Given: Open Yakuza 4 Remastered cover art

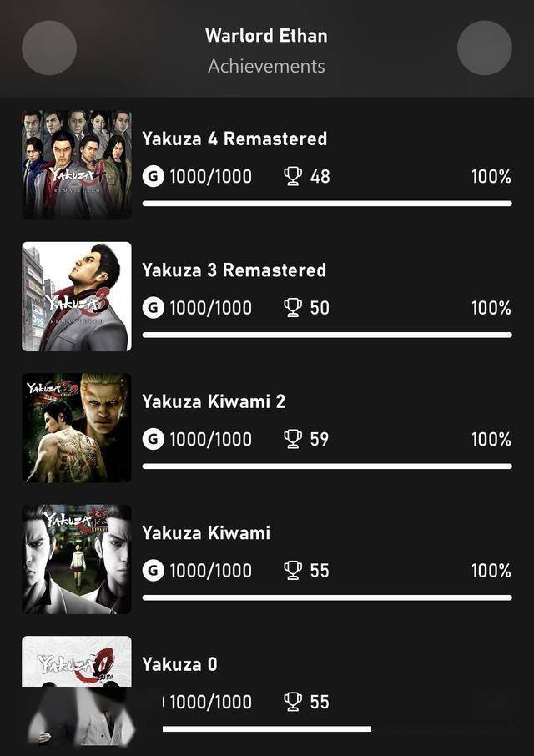Looking at the screenshot, I should click(x=77, y=165).
